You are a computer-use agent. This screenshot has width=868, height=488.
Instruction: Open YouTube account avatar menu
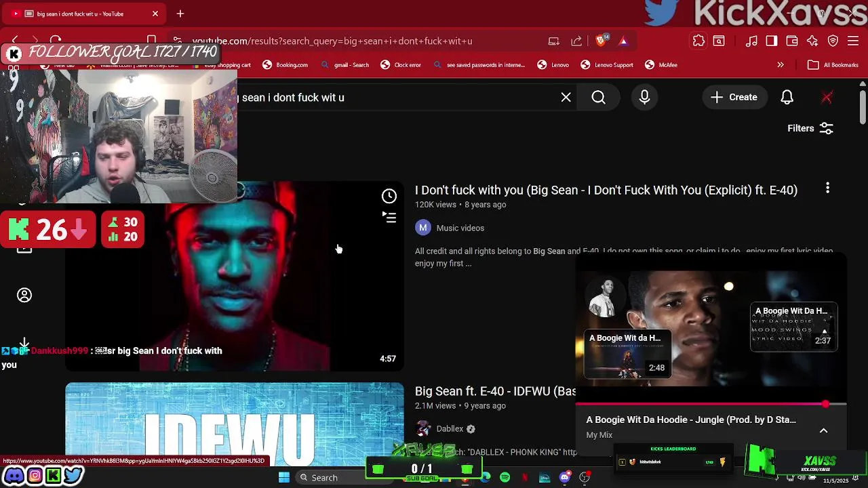827,97
